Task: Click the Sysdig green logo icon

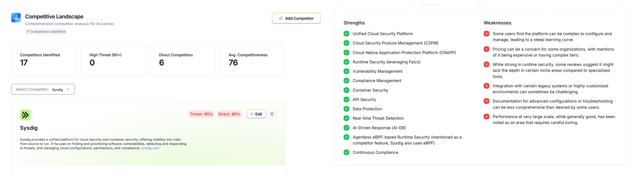Action: click(x=25, y=115)
